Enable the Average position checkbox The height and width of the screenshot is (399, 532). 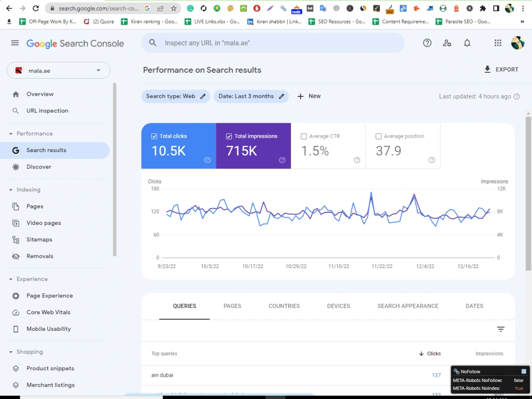pos(379,136)
